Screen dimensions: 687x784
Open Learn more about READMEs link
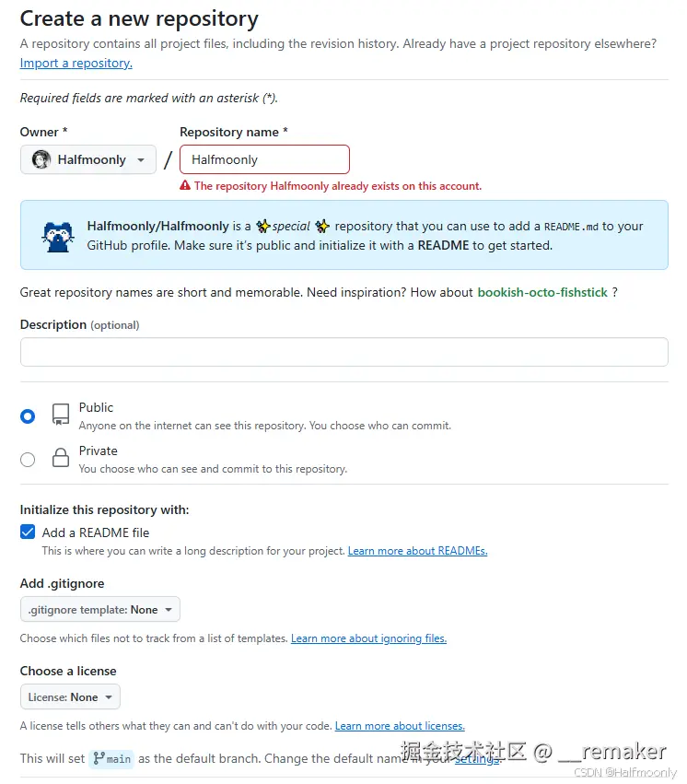coord(417,551)
